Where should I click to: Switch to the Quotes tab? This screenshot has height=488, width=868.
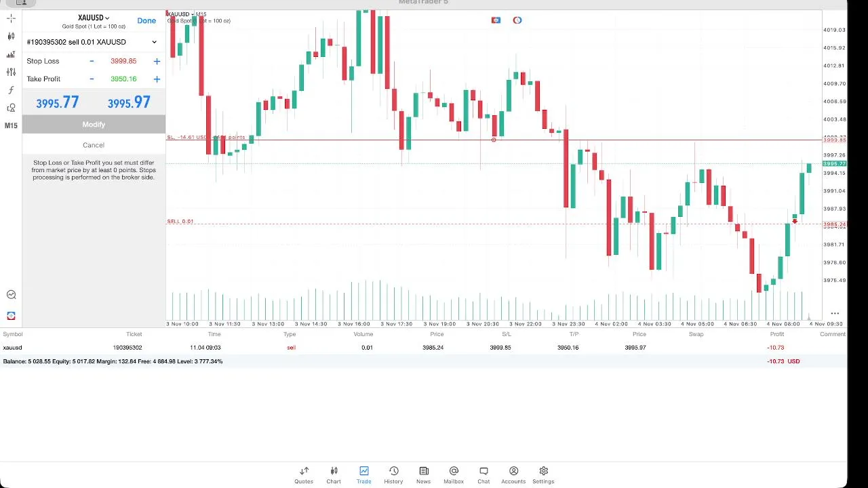[304, 474]
